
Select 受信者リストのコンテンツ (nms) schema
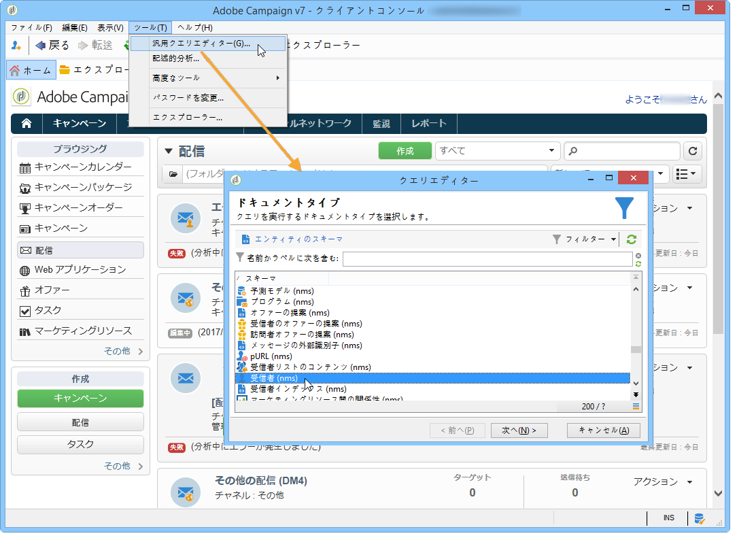coord(311,367)
